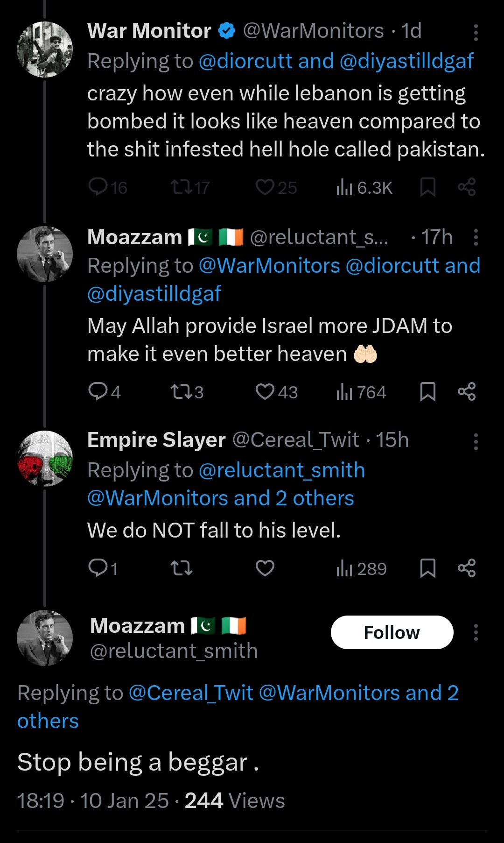Open more options on Moazzam's 17h reply
This screenshot has height=843, width=504.
[476, 237]
